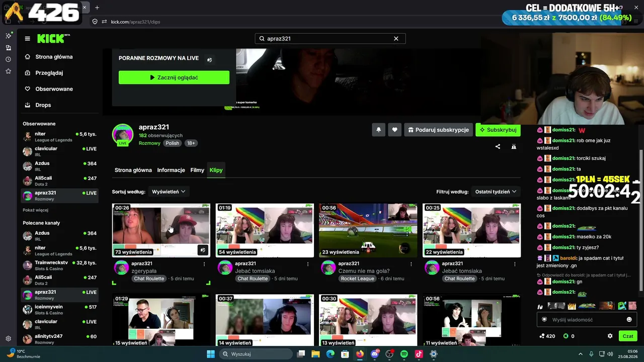644x362 pixels.
Task: Click the Czat send button
Action: pyautogui.click(x=628, y=336)
